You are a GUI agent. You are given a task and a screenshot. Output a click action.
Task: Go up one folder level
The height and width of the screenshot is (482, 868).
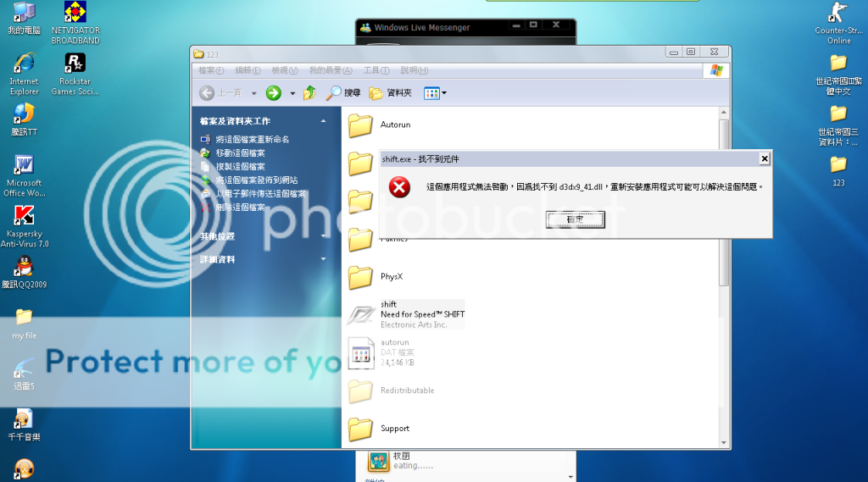[310, 93]
